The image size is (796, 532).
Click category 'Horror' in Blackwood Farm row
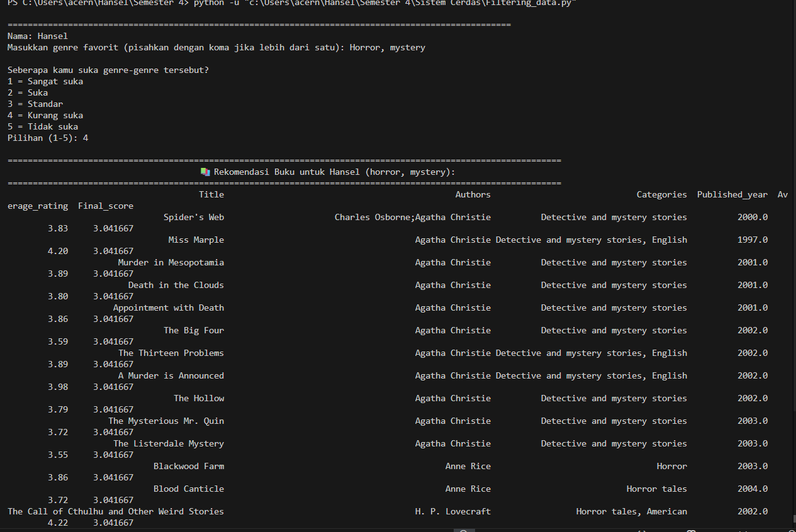pos(672,466)
